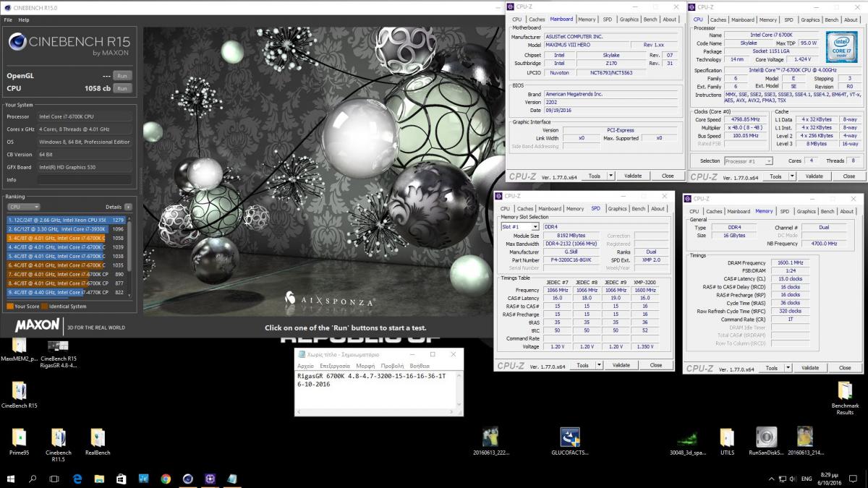Select the RealBench desktop icon
The height and width of the screenshot is (488, 868).
point(98,442)
